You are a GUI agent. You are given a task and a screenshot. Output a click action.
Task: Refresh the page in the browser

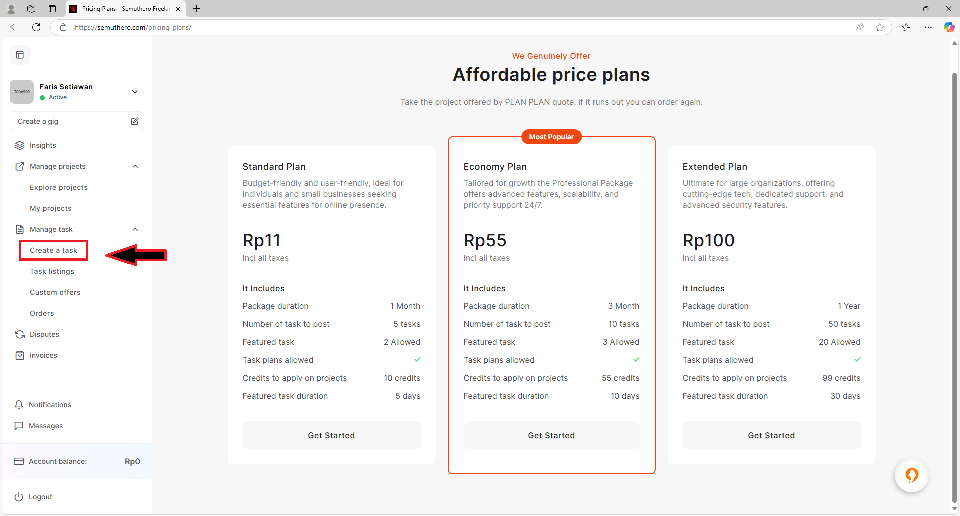(36, 27)
